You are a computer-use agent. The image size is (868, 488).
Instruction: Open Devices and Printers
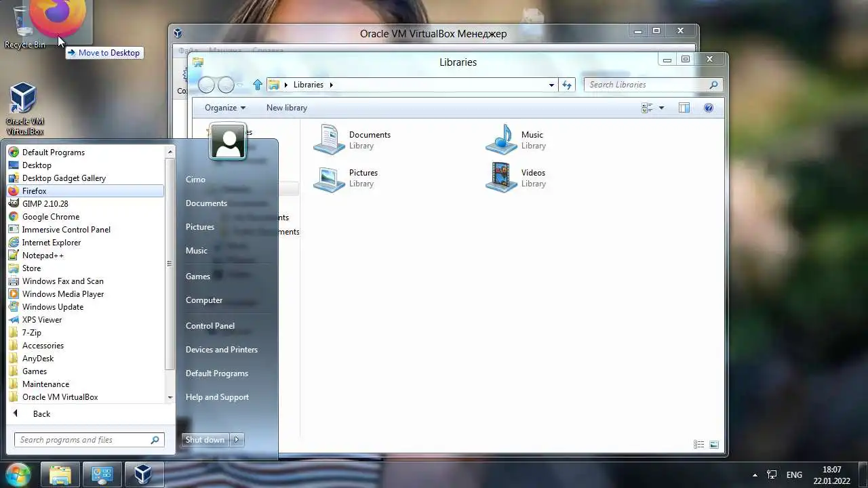click(x=222, y=350)
